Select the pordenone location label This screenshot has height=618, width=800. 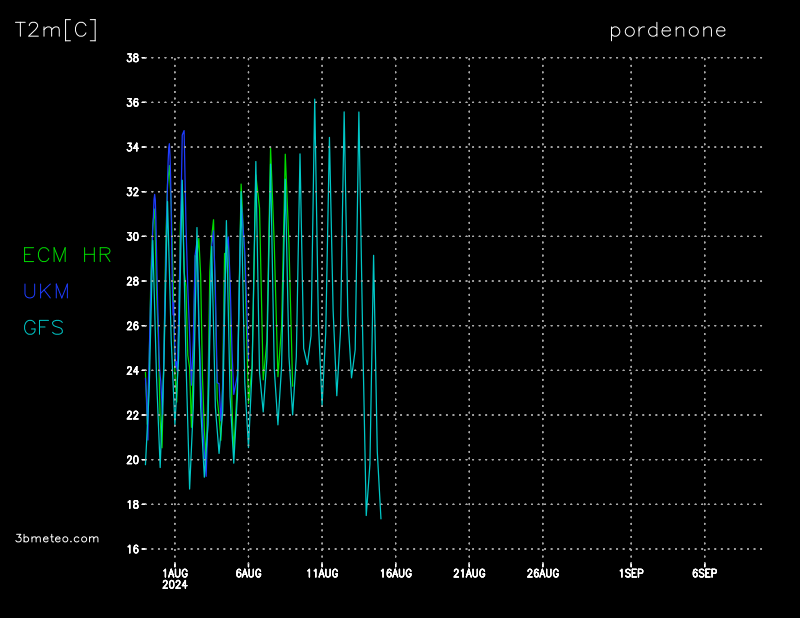coord(668,30)
